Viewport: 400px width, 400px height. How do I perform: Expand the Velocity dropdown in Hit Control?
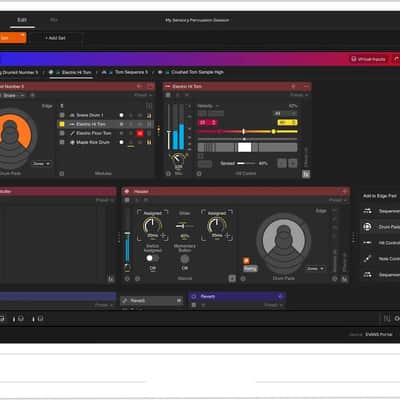coord(208,106)
